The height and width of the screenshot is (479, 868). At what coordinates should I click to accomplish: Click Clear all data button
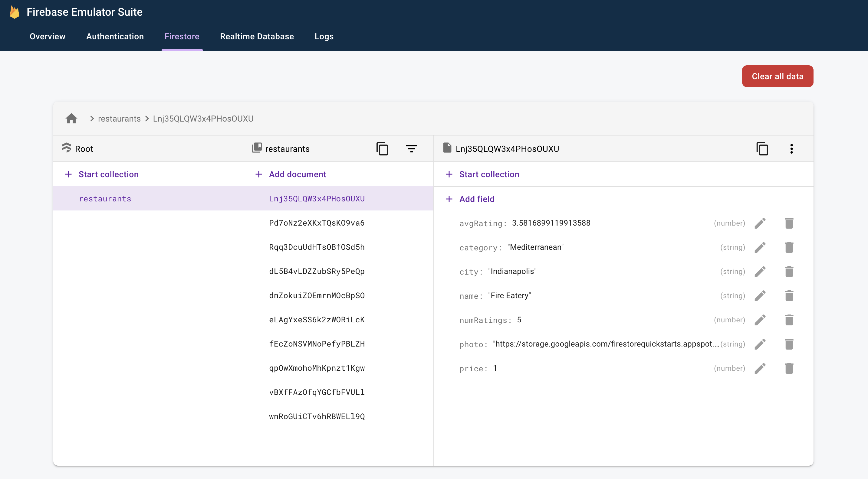coord(777,76)
